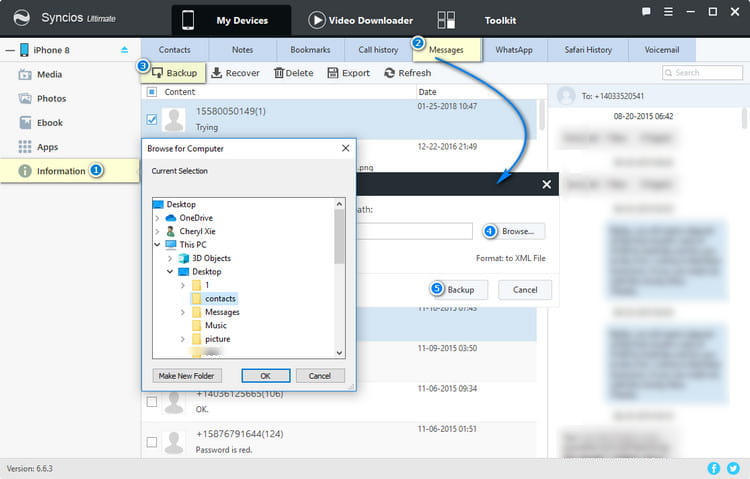Collapse the Desktop subfolder under This PC

tap(170, 272)
